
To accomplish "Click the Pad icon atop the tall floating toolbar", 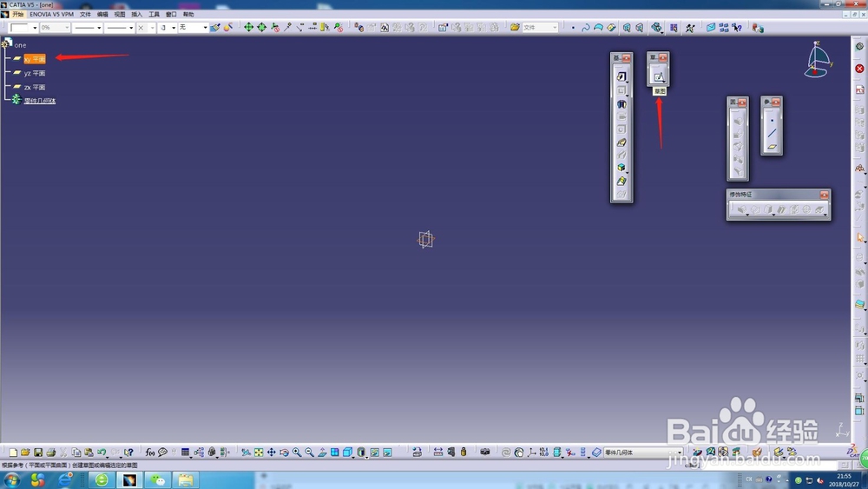I will [x=621, y=76].
